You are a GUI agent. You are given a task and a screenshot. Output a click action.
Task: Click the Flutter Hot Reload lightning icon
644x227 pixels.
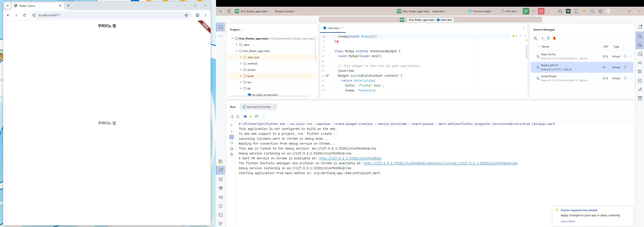[251, 117]
